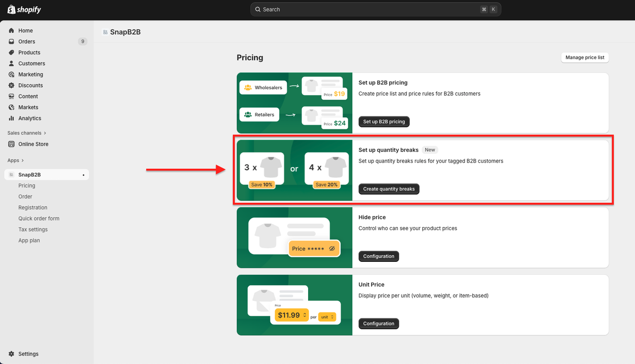Viewport: 635px width, 364px height.
Task: Click the B2B pricing illustration thumbnail
Action: coord(295,103)
